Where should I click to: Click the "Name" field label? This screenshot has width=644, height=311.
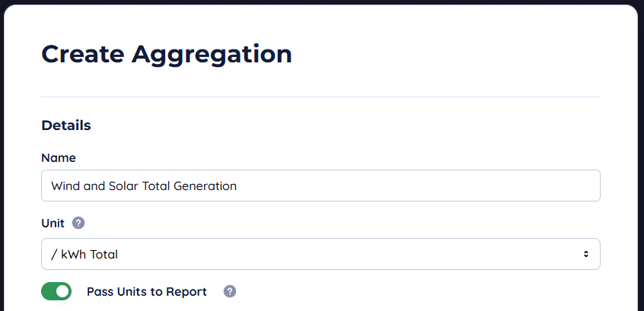point(59,157)
